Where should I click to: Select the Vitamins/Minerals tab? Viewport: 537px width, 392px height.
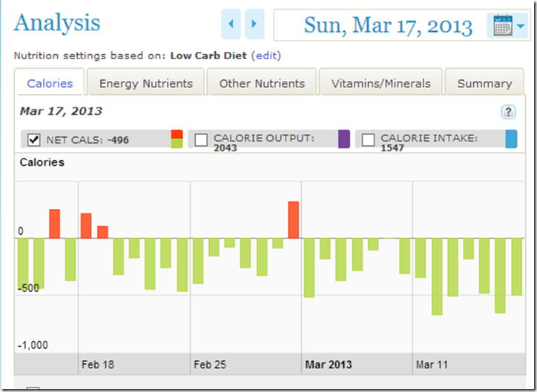point(379,84)
